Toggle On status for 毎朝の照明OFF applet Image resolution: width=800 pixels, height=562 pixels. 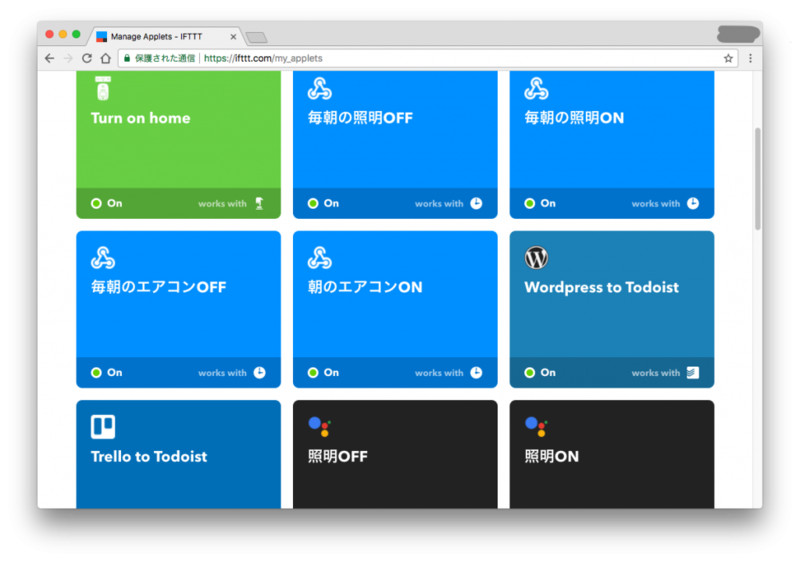pyautogui.click(x=323, y=203)
